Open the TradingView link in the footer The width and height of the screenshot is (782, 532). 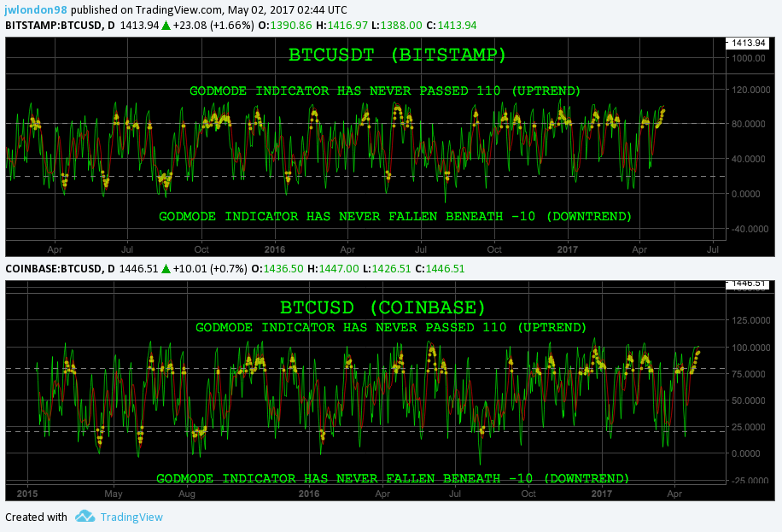tap(131, 517)
